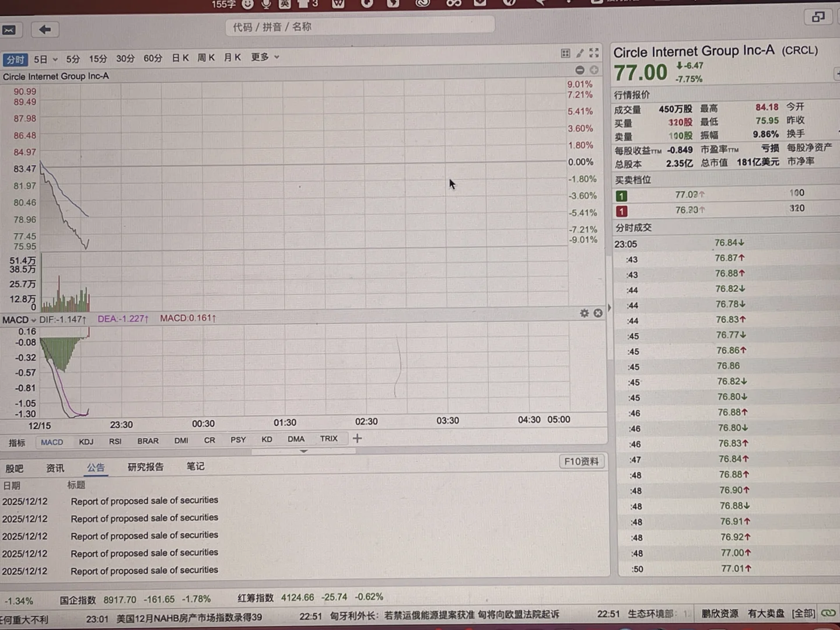
Task: Switch to the 15分 chart period
Action: pyautogui.click(x=98, y=59)
